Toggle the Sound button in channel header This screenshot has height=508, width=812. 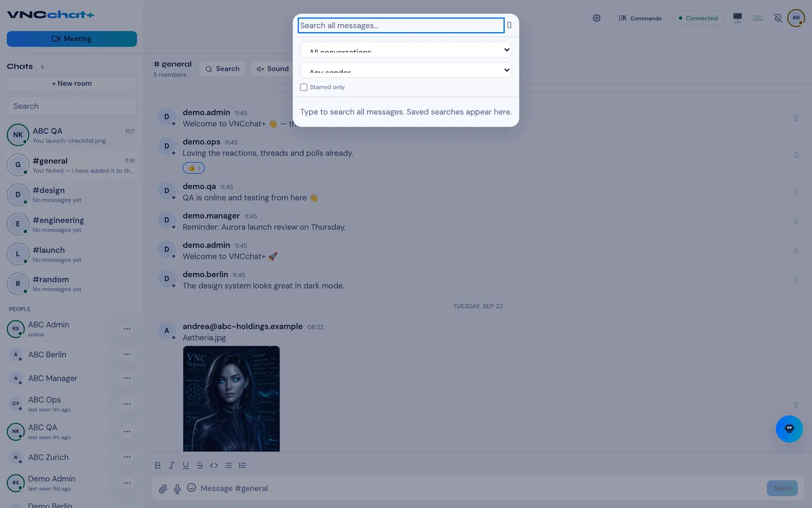pos(272,69)
